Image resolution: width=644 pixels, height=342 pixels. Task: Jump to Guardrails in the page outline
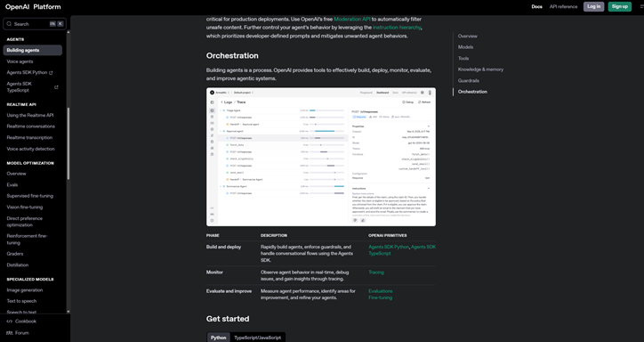(468, 80)
